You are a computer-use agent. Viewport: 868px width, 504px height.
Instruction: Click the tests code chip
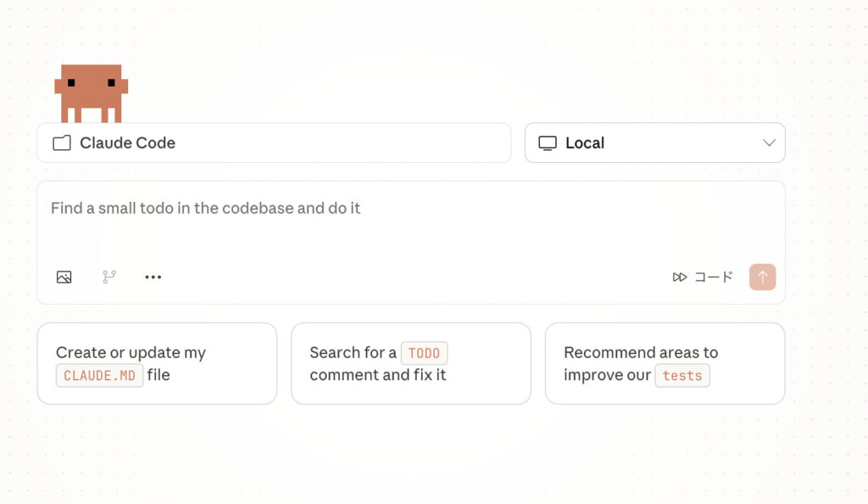(x=682, y=375)
